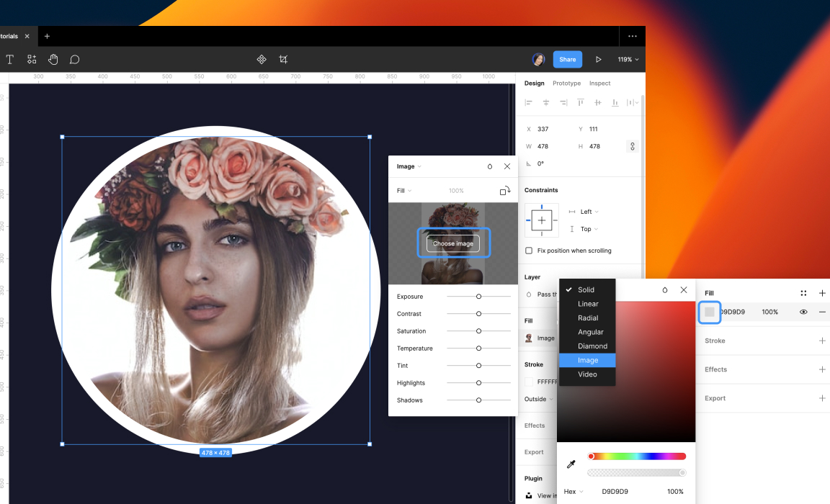
Task: Click the Create component icon
Action: tap(262, 59)
